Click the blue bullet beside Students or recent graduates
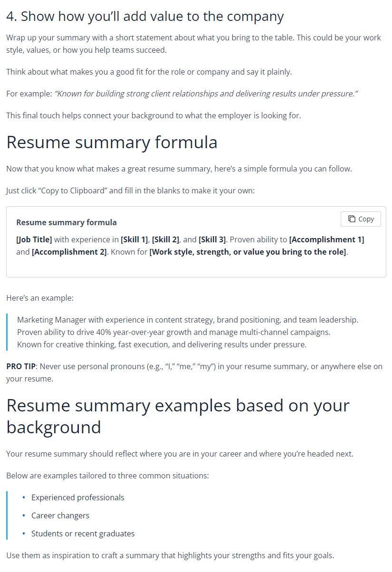 (23, 534)
